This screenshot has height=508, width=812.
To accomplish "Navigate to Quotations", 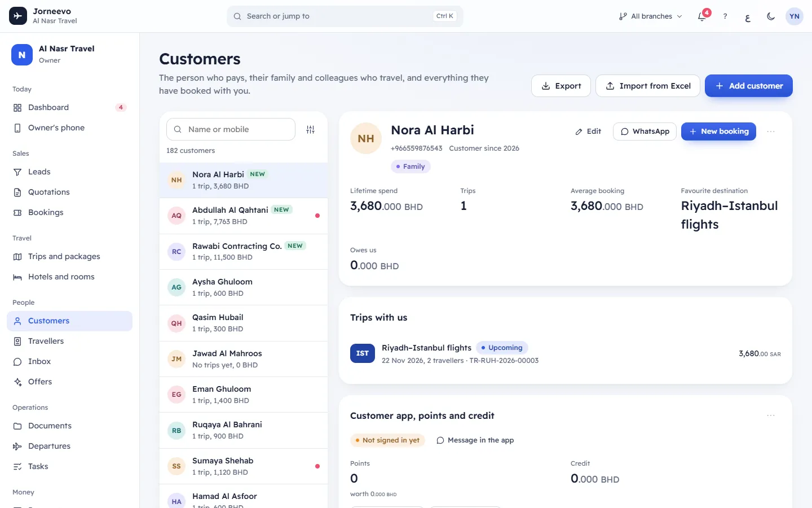I will (69, 192).
